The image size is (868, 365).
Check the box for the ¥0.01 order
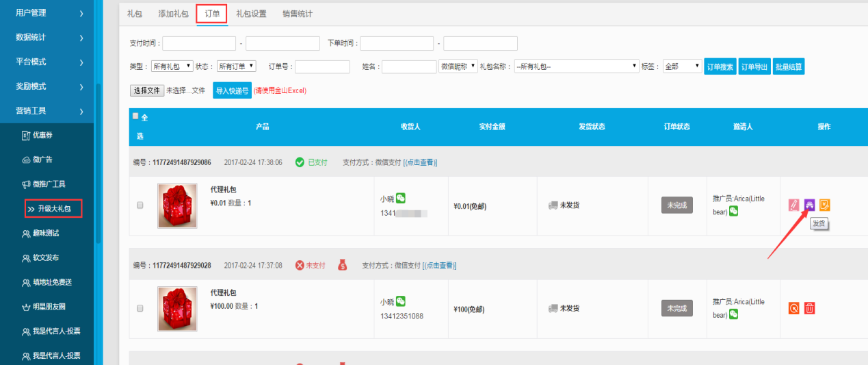click(x=140, y=205)
